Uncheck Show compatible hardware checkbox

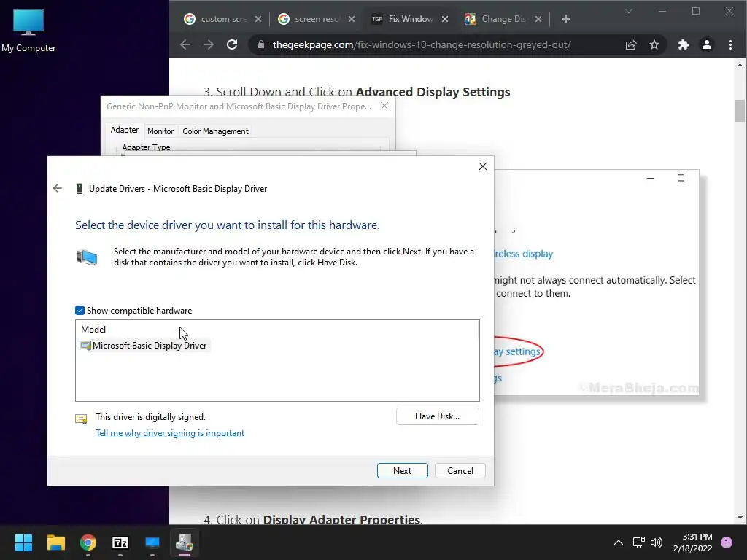click(80, 311)
